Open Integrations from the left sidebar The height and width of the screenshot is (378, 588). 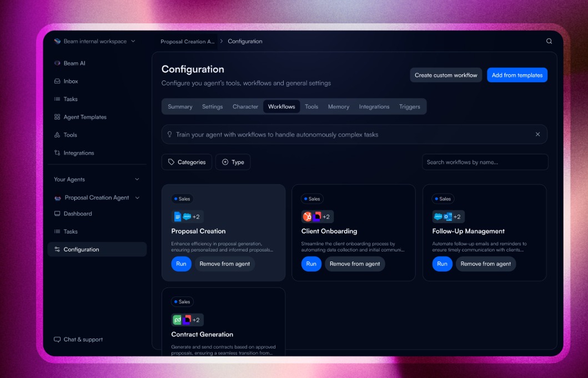click(78, 153)
